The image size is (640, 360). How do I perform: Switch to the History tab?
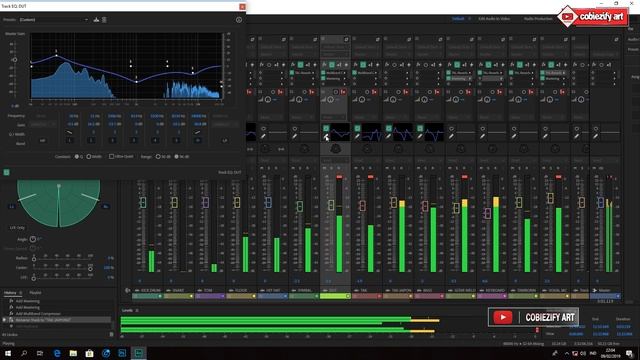click(10, 293)
